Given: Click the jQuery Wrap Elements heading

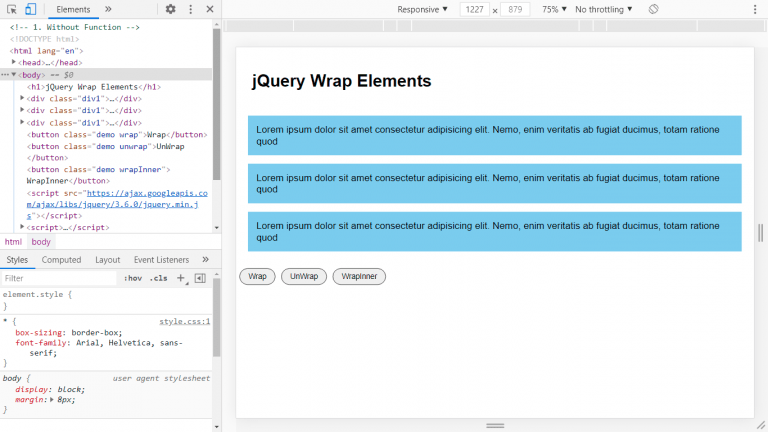Looking at the screenshot, I should pyautogui.click(x=341, y=81).
